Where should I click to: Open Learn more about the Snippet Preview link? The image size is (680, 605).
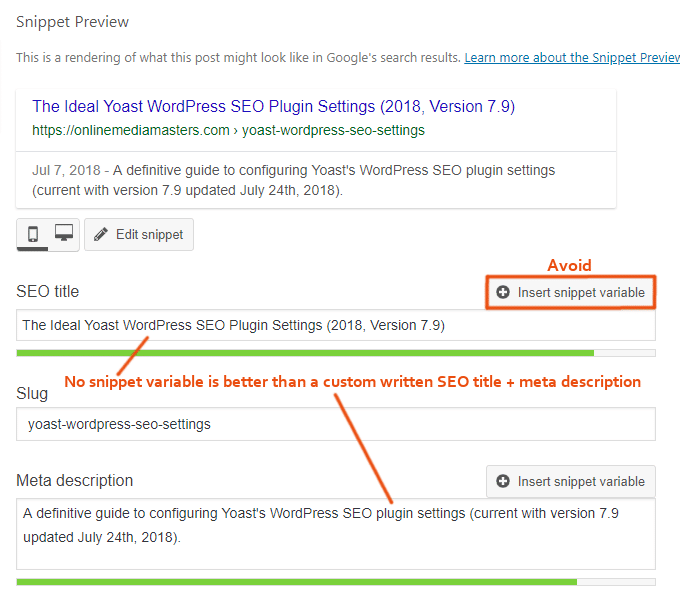click(572, 58)
